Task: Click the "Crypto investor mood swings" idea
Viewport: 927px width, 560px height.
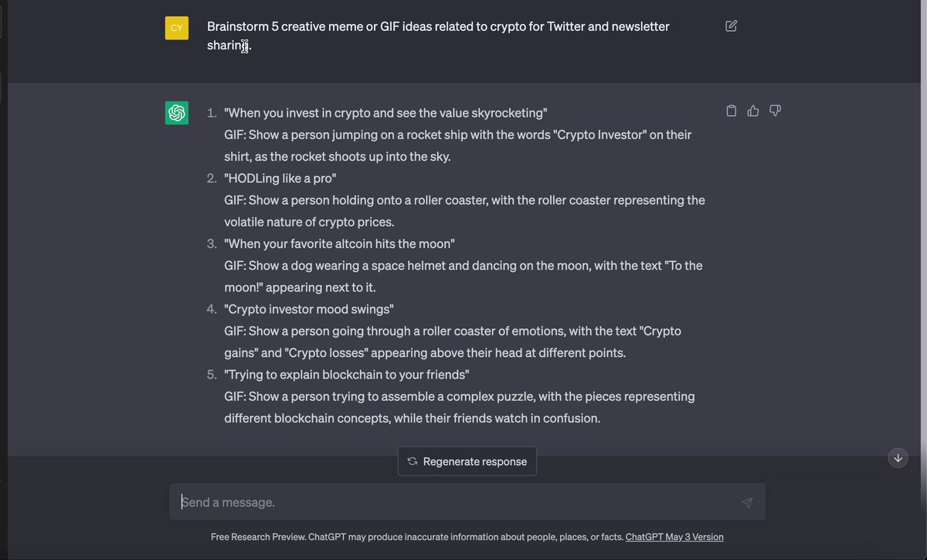Action: (x=309, y=309)
